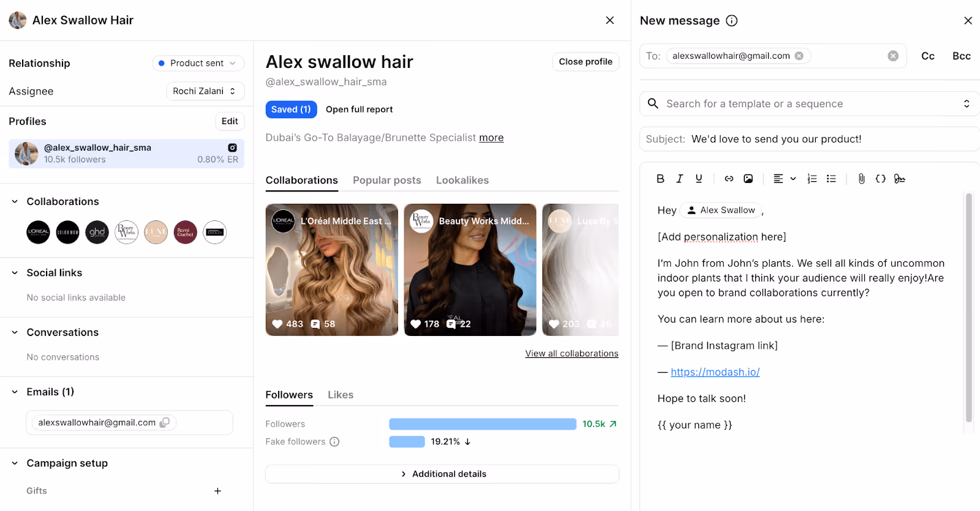Open the modash.io link in message

pyautogui.click(x=715, y=372)
